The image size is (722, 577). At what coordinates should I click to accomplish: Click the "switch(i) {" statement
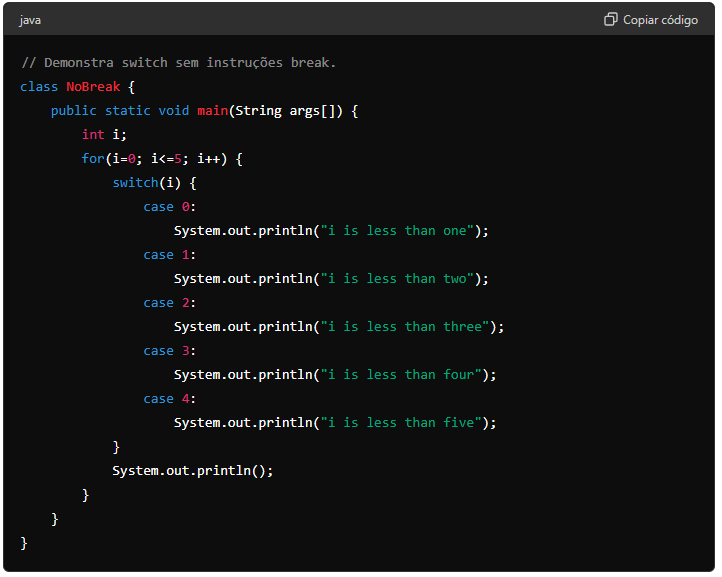coord(154,183)
